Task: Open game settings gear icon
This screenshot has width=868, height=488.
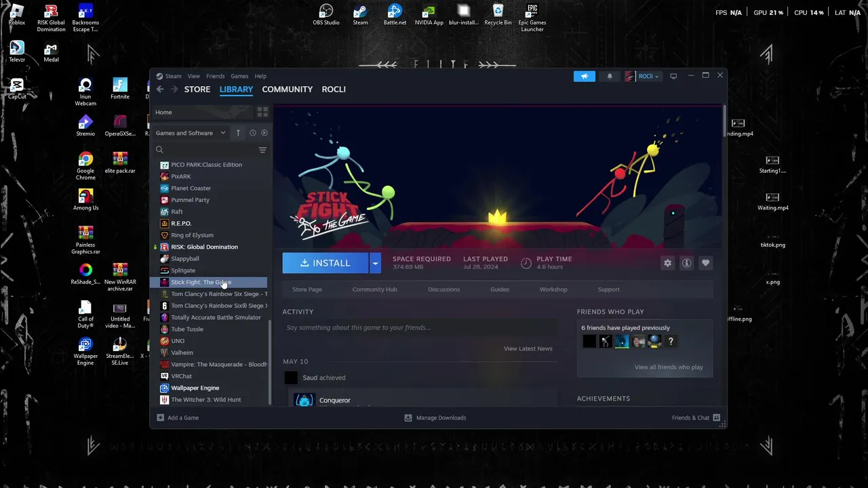Action: pyautogui.click(x=667, y=263)
